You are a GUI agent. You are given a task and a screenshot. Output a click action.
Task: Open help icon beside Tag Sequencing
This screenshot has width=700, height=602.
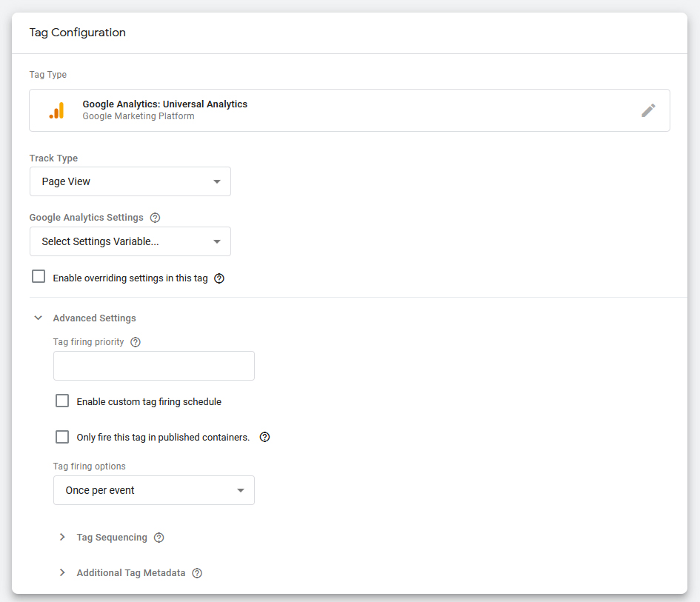coord(159,538)
